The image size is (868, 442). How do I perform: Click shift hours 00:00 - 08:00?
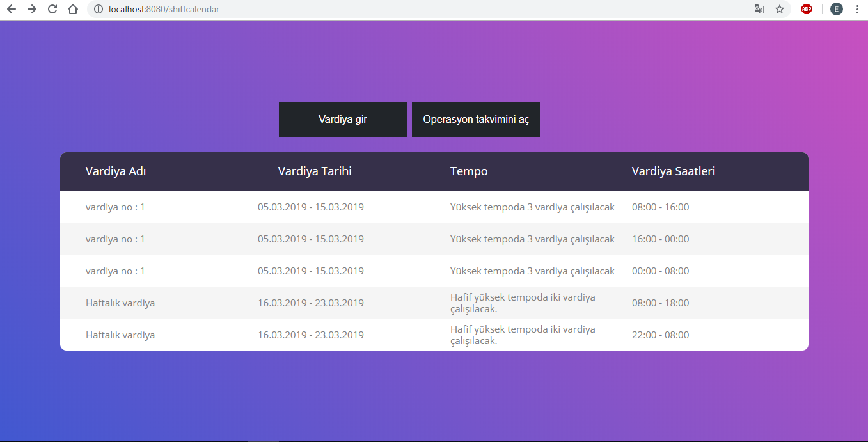[661, 271]
